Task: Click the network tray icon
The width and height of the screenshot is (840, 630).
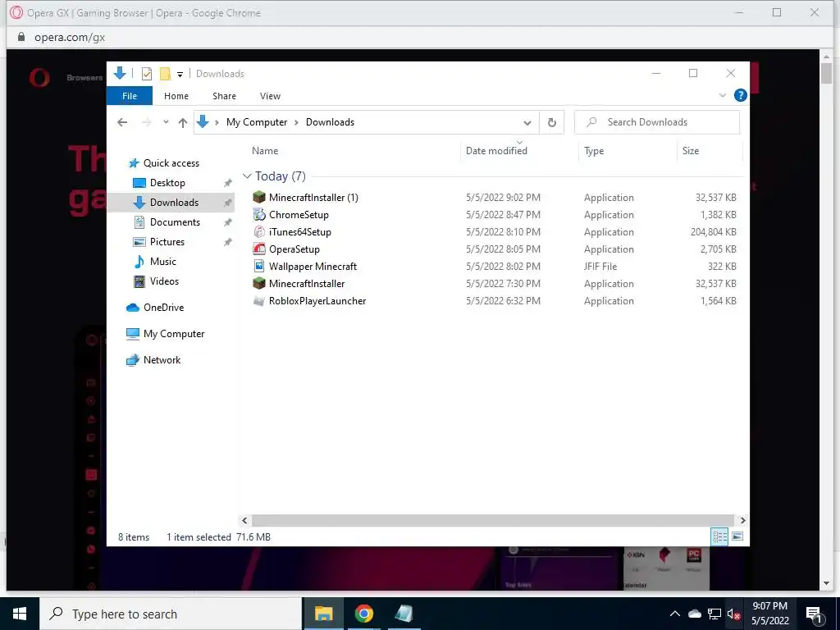Action: pos(714,614)
